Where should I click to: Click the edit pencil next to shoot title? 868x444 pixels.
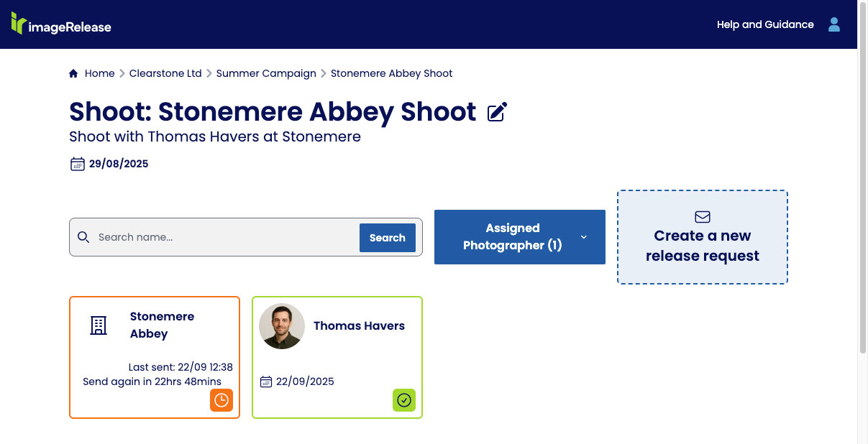(x=495, y=111)
